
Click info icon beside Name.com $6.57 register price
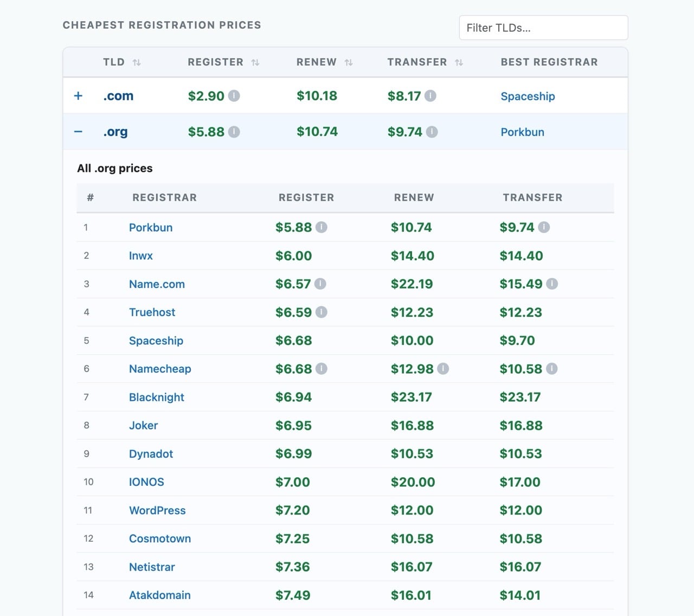pyautogui.click(x=320, y=284)
